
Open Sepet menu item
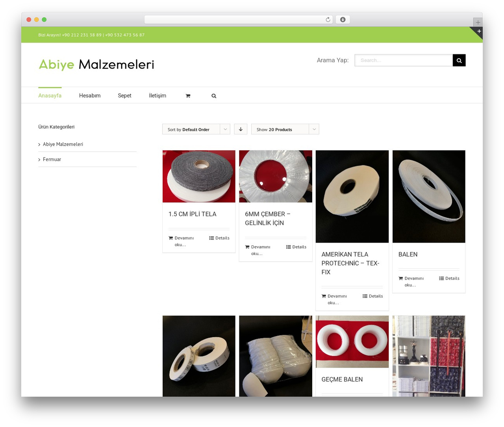pos(124,95)
